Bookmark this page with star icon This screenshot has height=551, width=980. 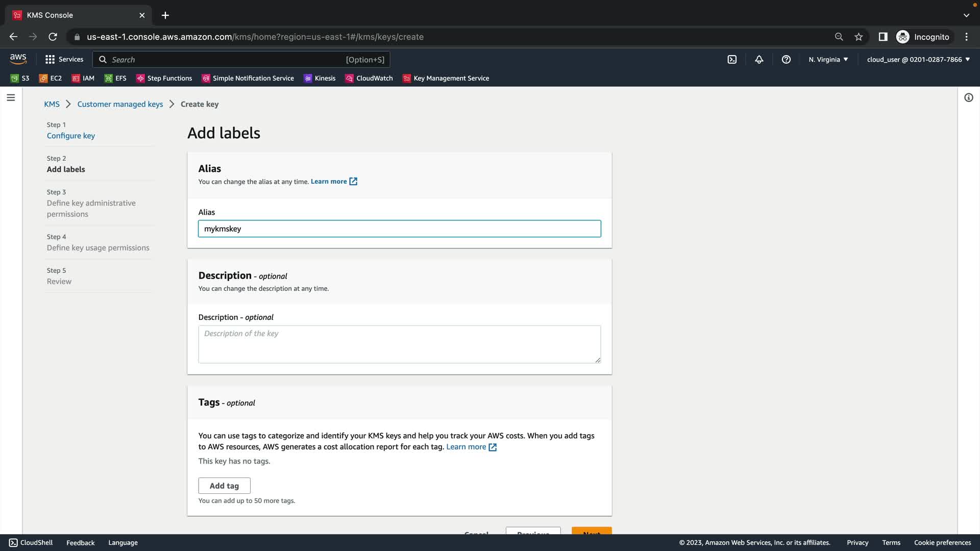tap(859, 37)
